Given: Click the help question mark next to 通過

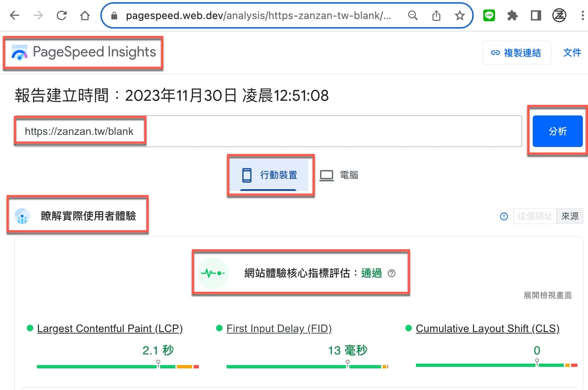Looking at the screenshot, I should (x=391, y=273).
